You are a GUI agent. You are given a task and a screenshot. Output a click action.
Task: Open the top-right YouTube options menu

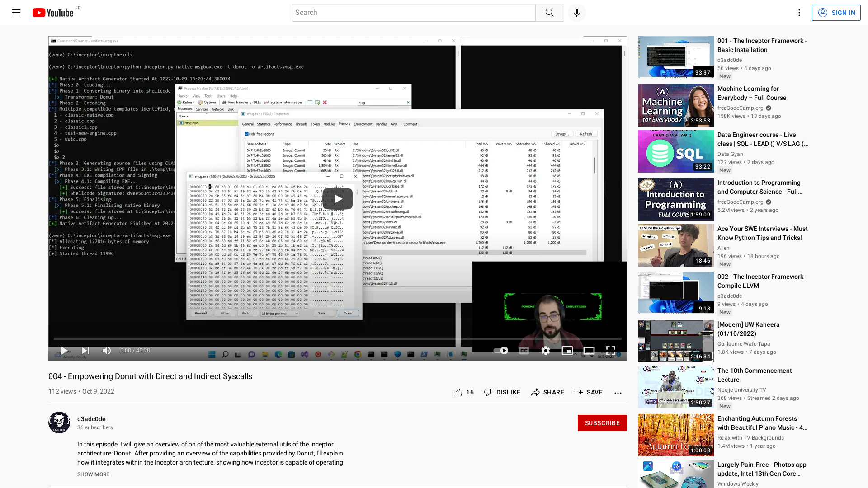point(799,12)
